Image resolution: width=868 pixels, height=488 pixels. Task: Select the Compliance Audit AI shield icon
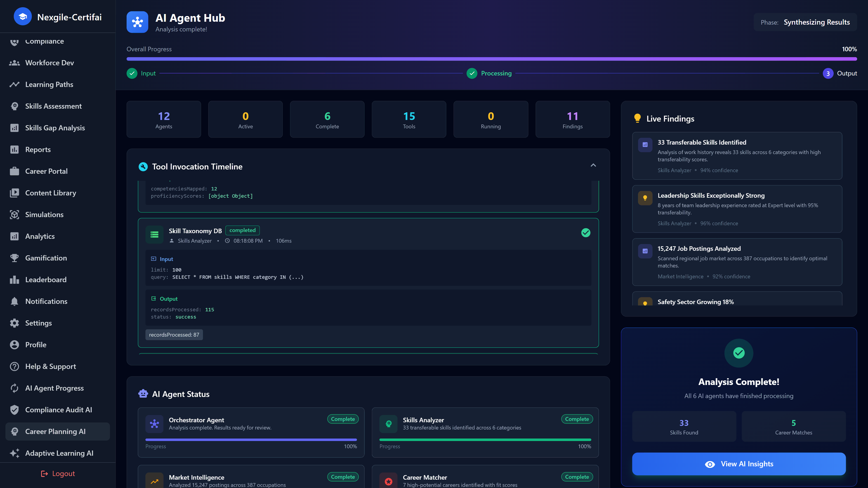tap(14, 410)
